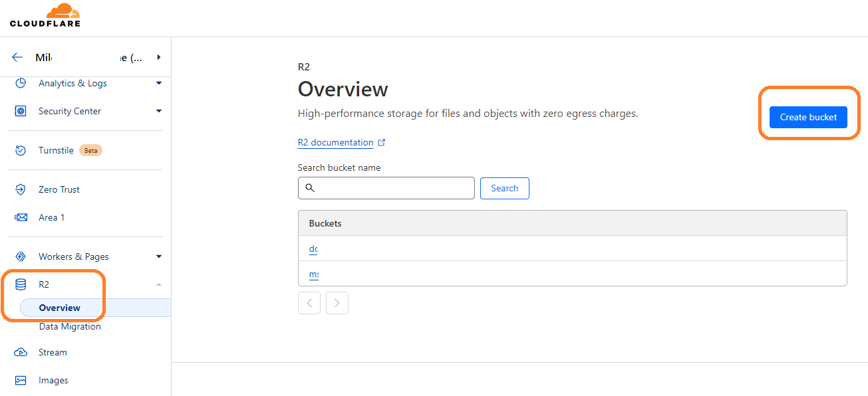Open Stream in the sidebar
Screen dimensions: 868x396
click(53, 352)
